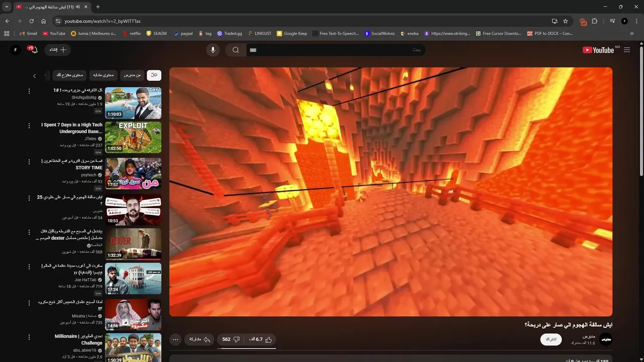Screen dimensions: 644x362
Task: Click the chips row scroll arrow
Action: 34,76
